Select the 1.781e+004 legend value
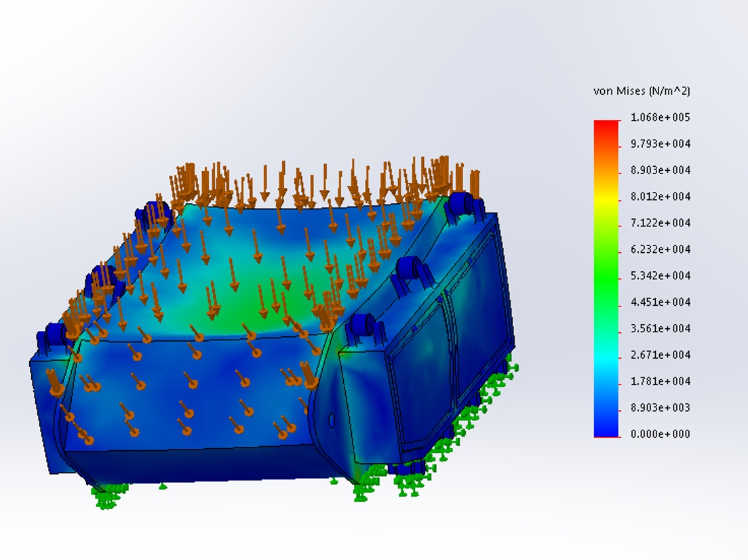 pos(661,381)
